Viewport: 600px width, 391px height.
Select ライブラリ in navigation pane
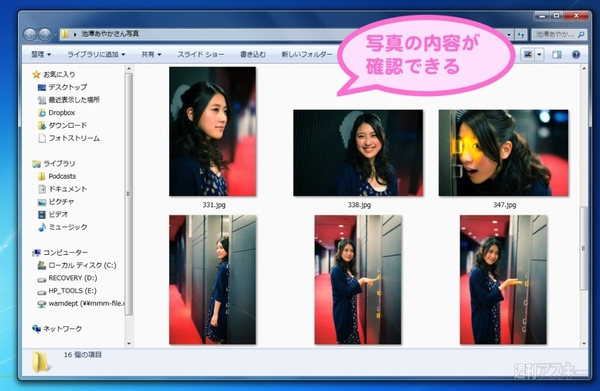pos(54,164)
